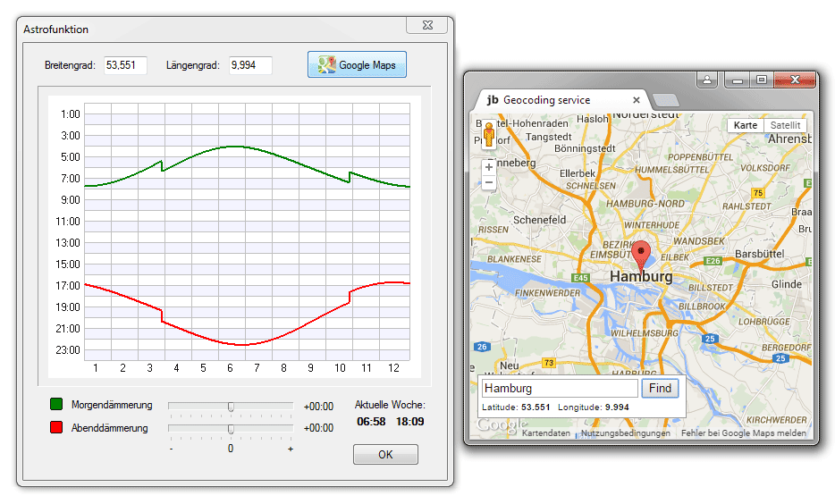Viewport: 835px width, 504px height.
Task: Close the Astrofunktion dialog
Action: 427,25
